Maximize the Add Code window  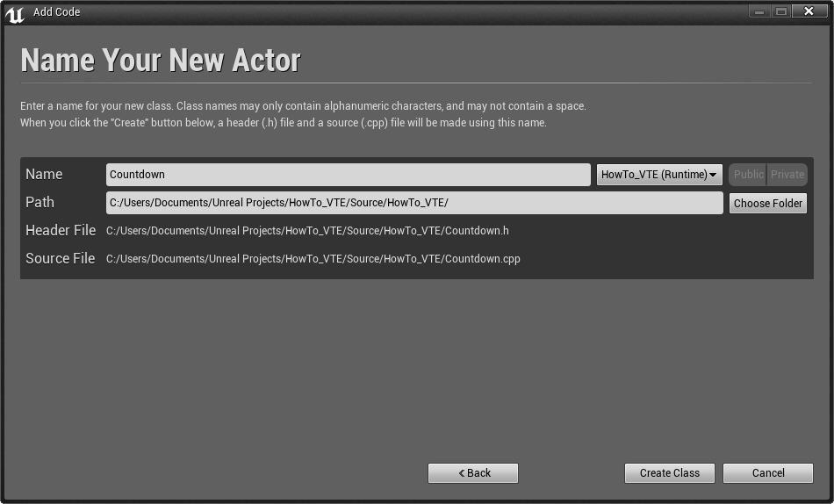[780, 11]
